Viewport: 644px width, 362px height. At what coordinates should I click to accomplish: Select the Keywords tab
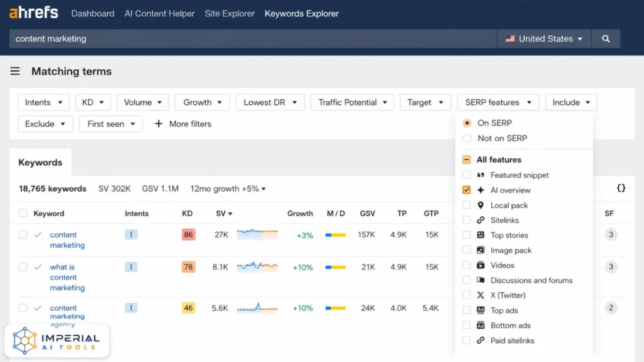[x=40, y=162]
